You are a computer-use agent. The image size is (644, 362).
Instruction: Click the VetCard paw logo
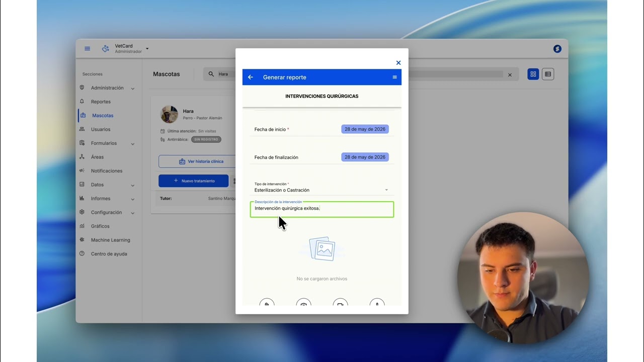pos(105,49)
